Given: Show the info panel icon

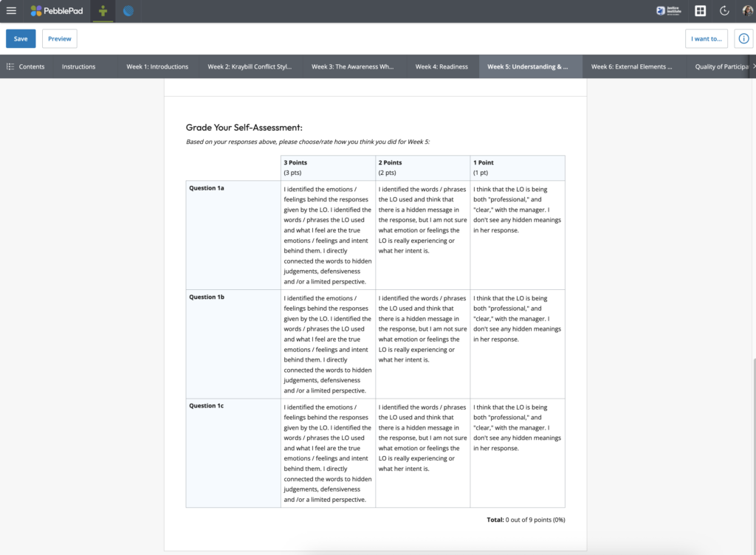Looking at the screenshot, I should point(743,38).
